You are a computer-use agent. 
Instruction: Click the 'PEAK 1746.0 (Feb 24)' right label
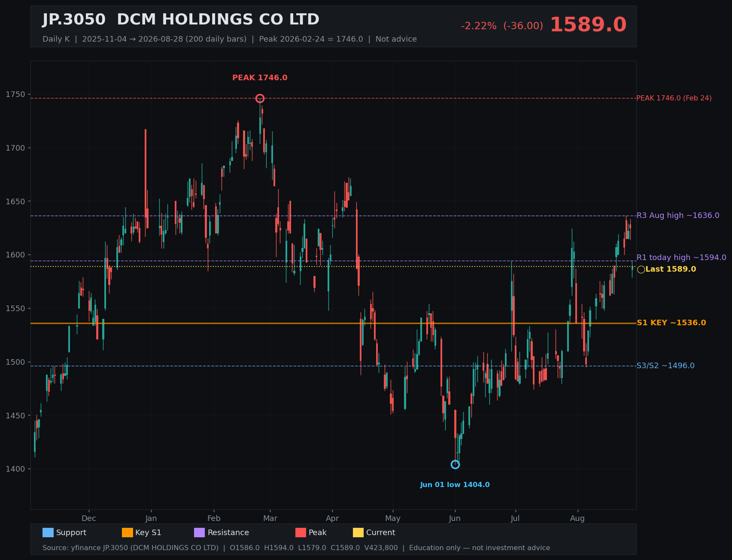tap(674, 98)
